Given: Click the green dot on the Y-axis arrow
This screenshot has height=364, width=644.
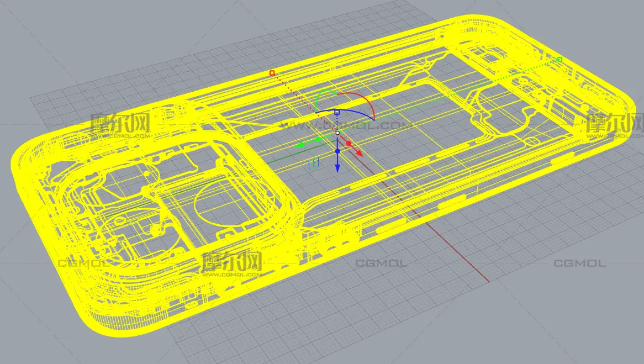Looking at the screenshot, I should tap(319, 140).
